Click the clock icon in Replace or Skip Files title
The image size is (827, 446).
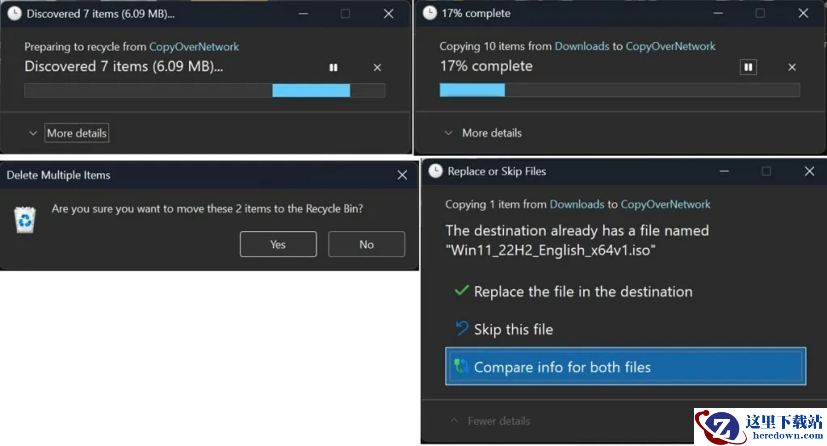point(435,171)
